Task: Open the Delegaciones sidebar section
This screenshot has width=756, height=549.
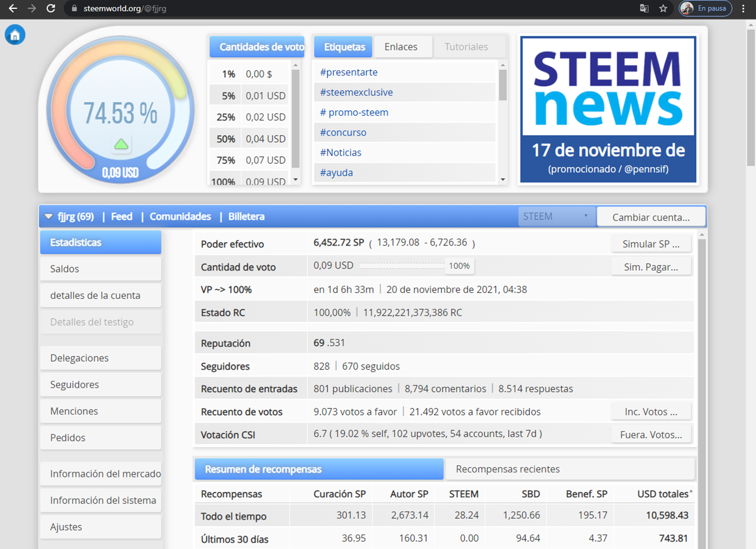Action: (x=100, y=358)
